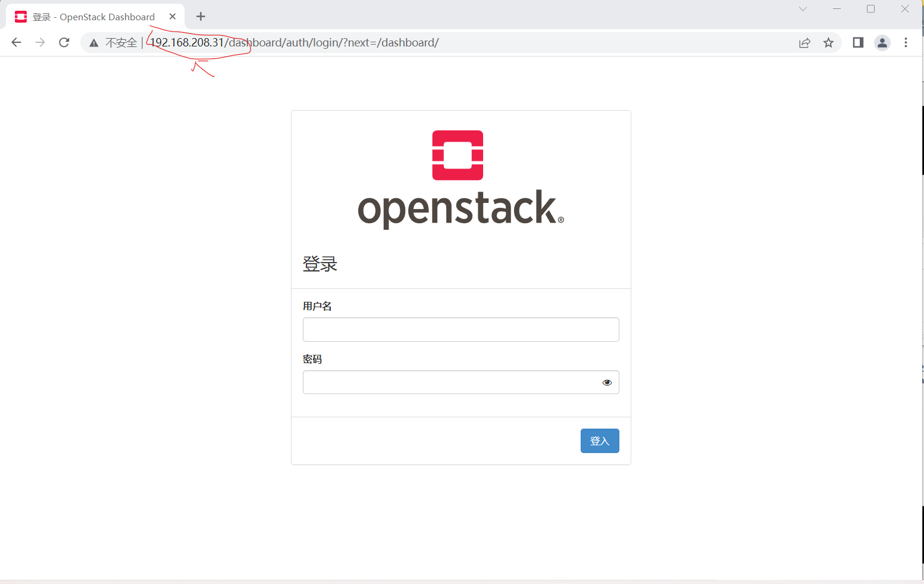Open the Chrome three-dot menu
924x584 pixels.
(906, 42)
